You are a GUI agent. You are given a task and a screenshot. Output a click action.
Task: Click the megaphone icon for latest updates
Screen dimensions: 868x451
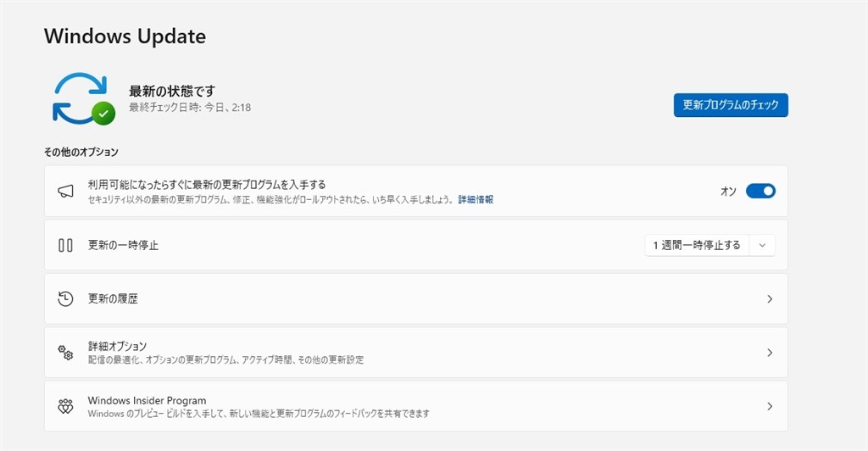click(x=65, y=192)
